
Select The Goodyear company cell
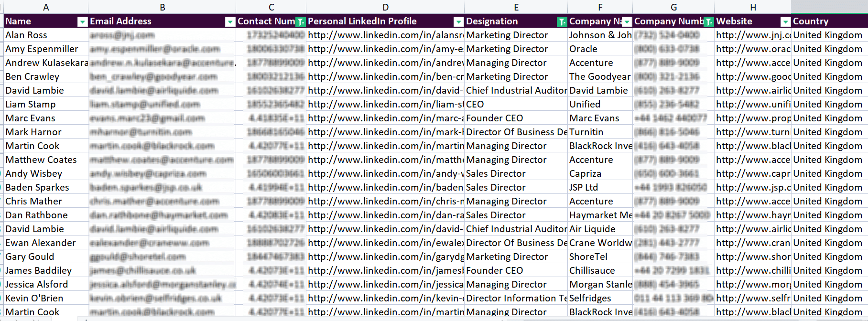[600, 76]
